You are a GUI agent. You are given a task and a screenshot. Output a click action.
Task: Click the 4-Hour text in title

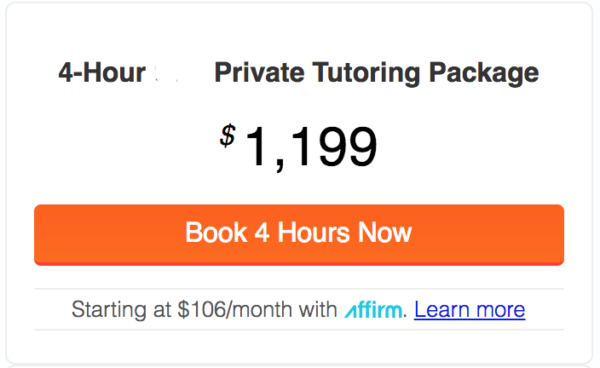[102, 73]
